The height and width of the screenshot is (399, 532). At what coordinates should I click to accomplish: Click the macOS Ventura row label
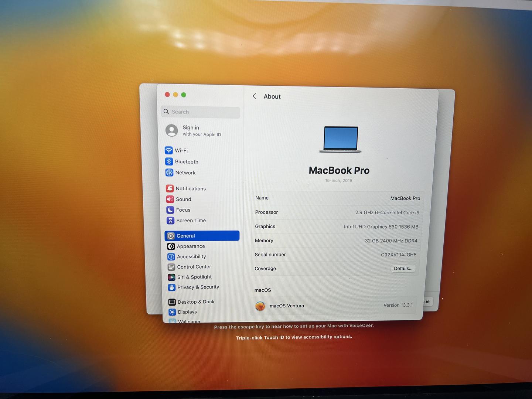[x=287, y=306]
